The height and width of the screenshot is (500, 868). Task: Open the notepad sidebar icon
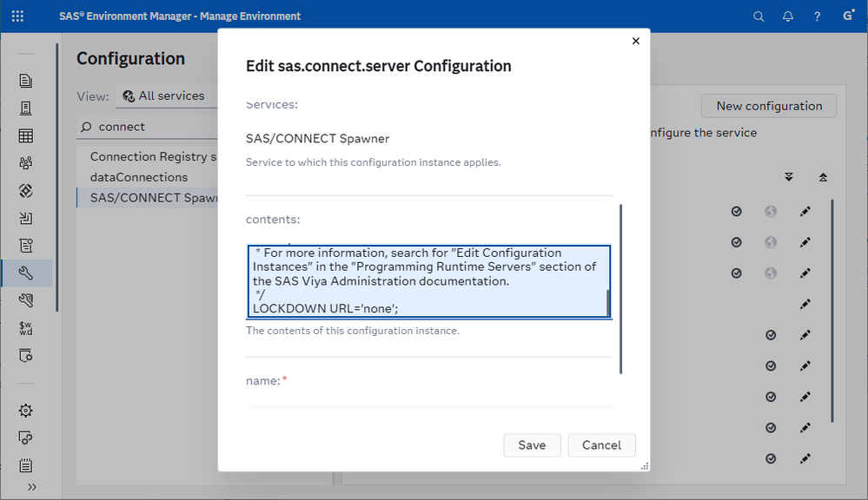click(x=25, y=465)
